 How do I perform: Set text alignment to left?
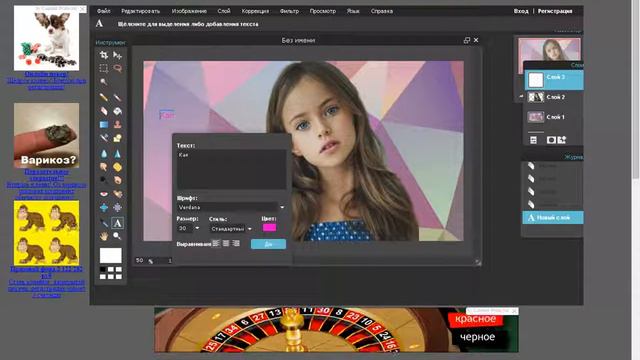click(x=216, y=243)
